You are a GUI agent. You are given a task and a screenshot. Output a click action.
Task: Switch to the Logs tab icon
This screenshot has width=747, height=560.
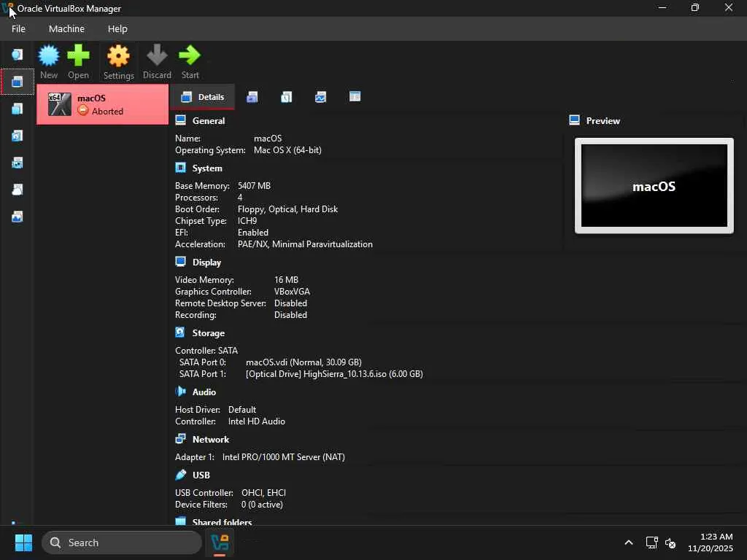click(286, 97)
